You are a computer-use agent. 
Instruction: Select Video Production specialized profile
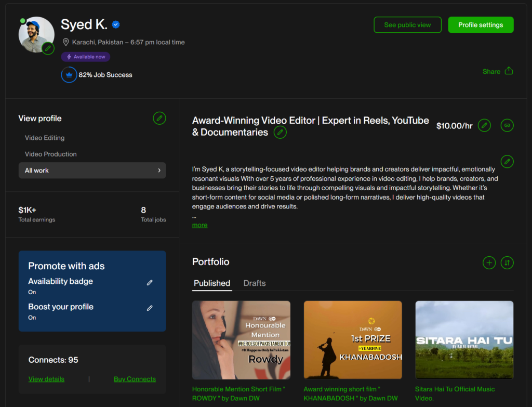tap(51, 154)
